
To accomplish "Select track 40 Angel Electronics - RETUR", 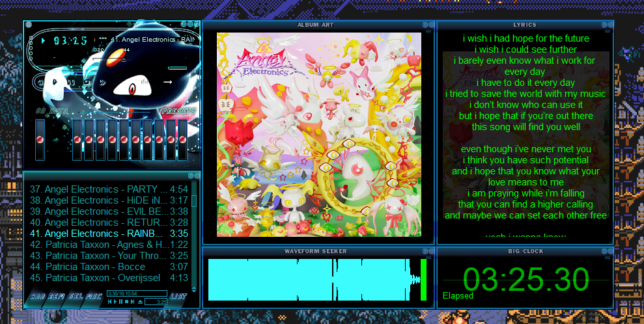I will [x=109, y=223].
